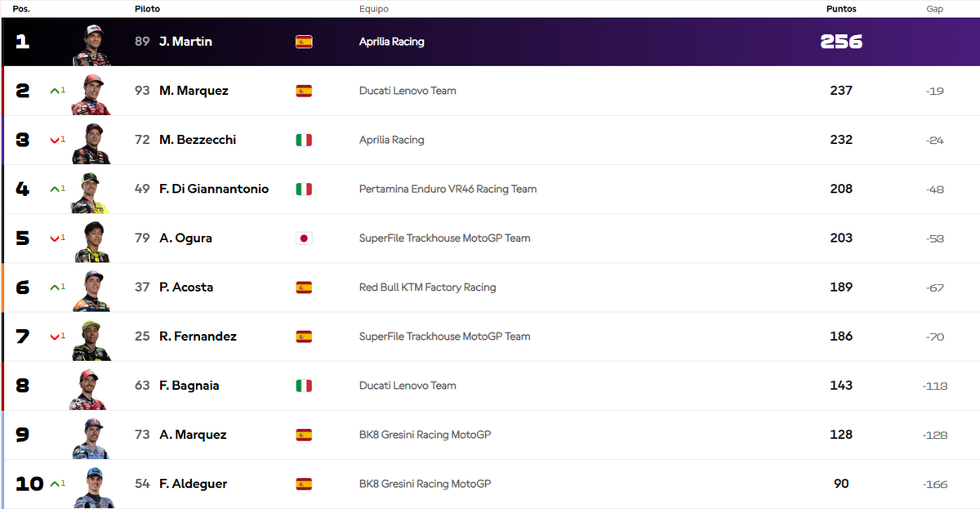Open rider profile M. Bezzecchi

(x=198, y=140)
